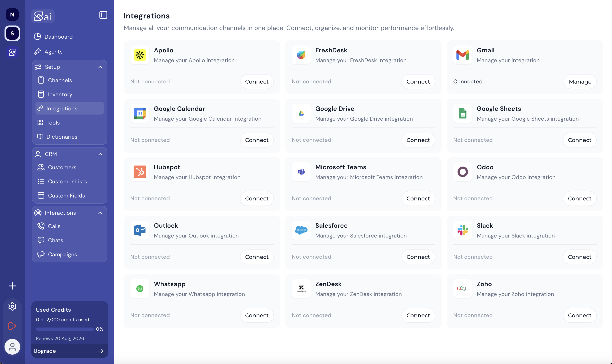Screen dimensions: 612x364
Task: Connect the Microsoft Teams integration
Action: [418, 198]
